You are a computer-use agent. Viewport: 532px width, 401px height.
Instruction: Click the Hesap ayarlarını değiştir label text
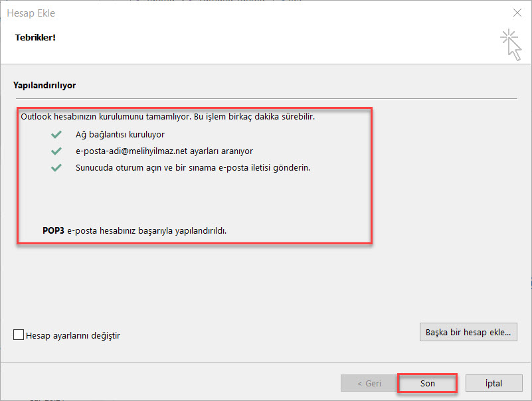click(72, 335)
